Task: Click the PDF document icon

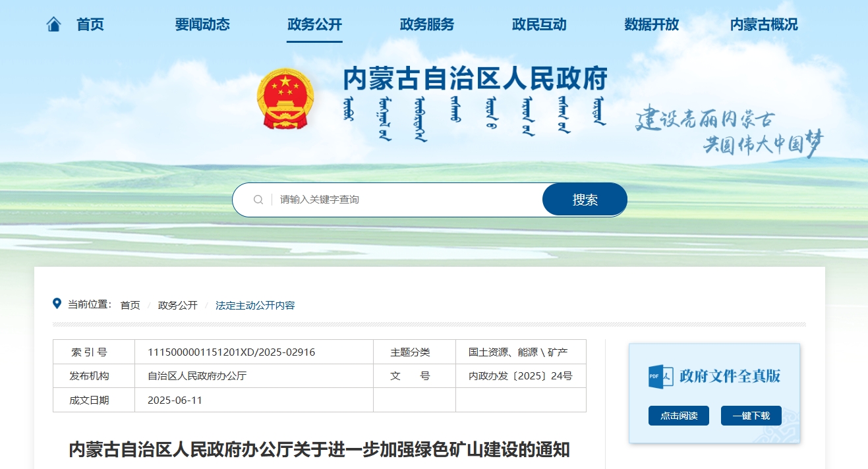Action: 660,376
